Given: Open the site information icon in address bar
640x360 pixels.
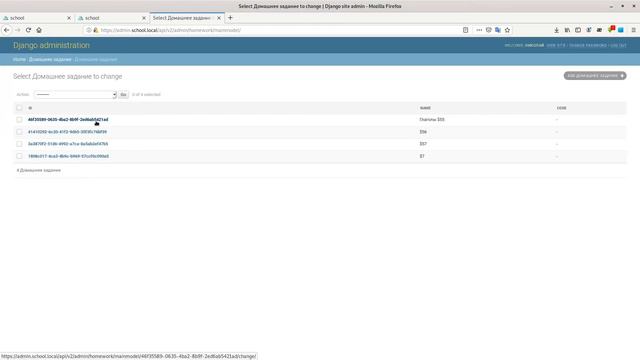Looking at the screenshot, I should tap(89, 30).
